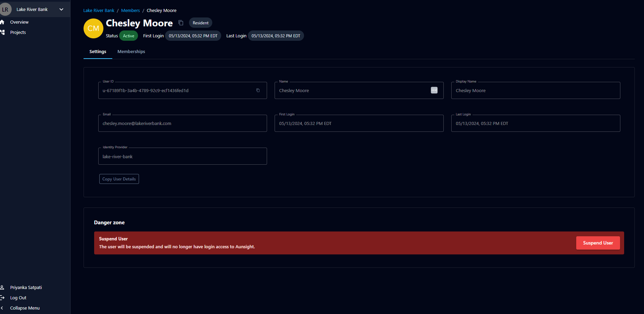This screenshot has width=644, height=314.
Task: Switch to the Settings tab
Action: coord(98,52)
